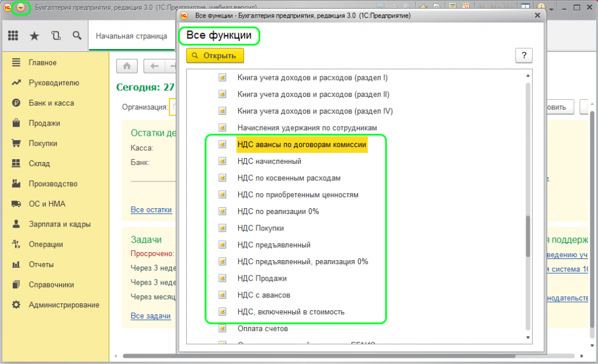Open the Банк и касса section
Screen dimensions: 598x364
point(51,103)
